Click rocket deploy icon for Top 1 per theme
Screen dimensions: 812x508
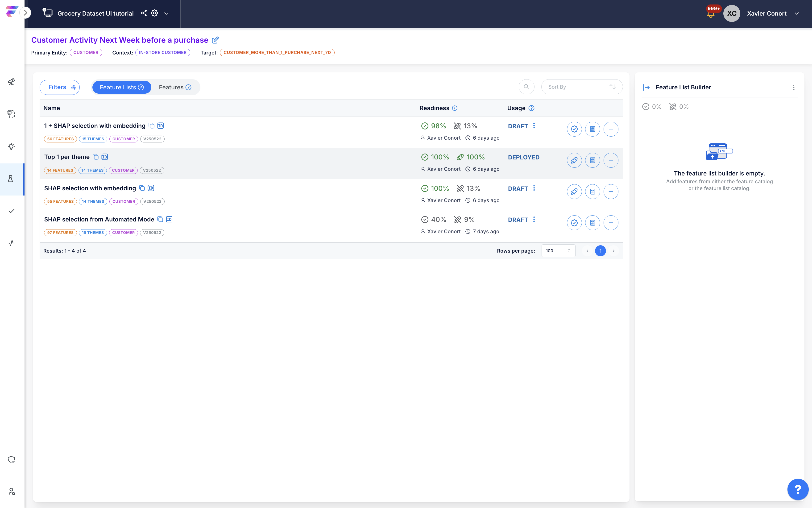tap(574, 160)
